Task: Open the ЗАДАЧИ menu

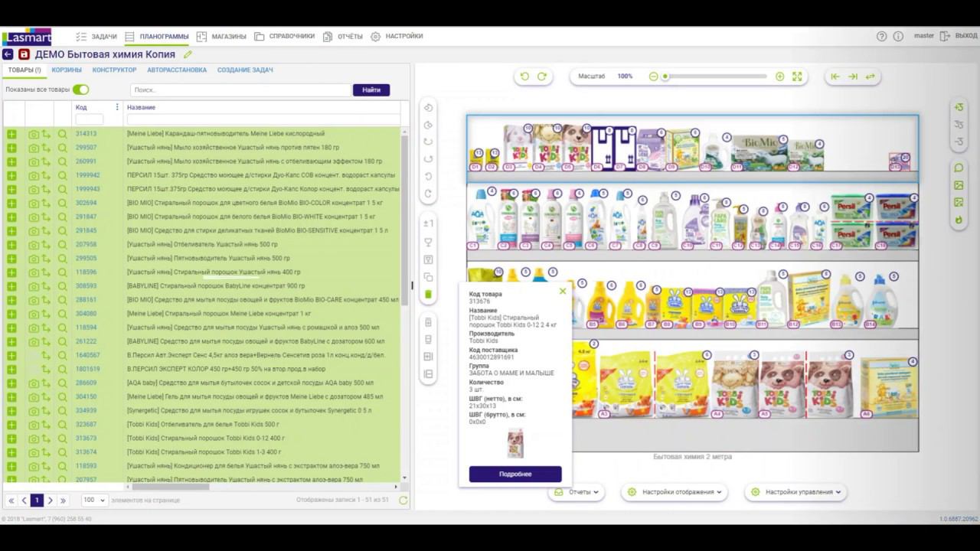Action: pyautogui.click(x=96, y=36)
